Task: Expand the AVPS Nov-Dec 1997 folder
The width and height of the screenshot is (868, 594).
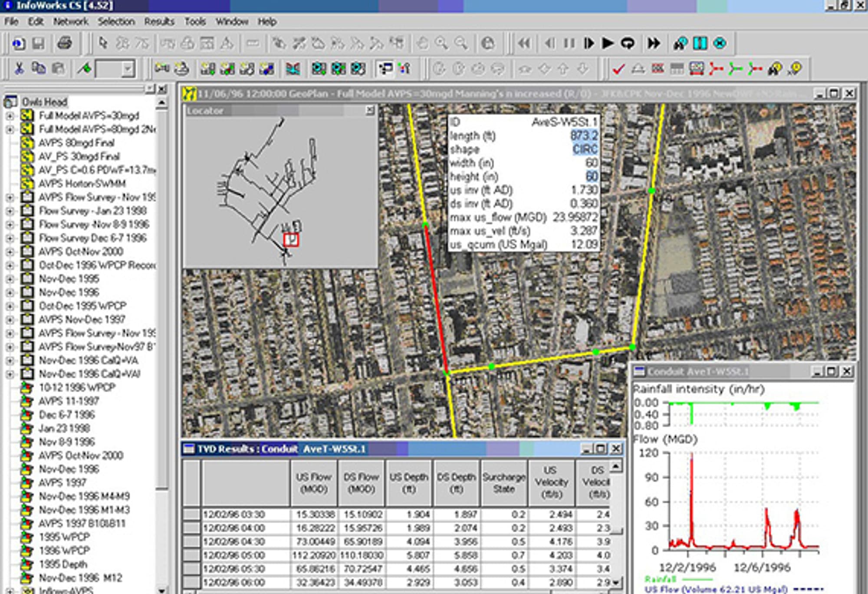Action: pos(10,320)
